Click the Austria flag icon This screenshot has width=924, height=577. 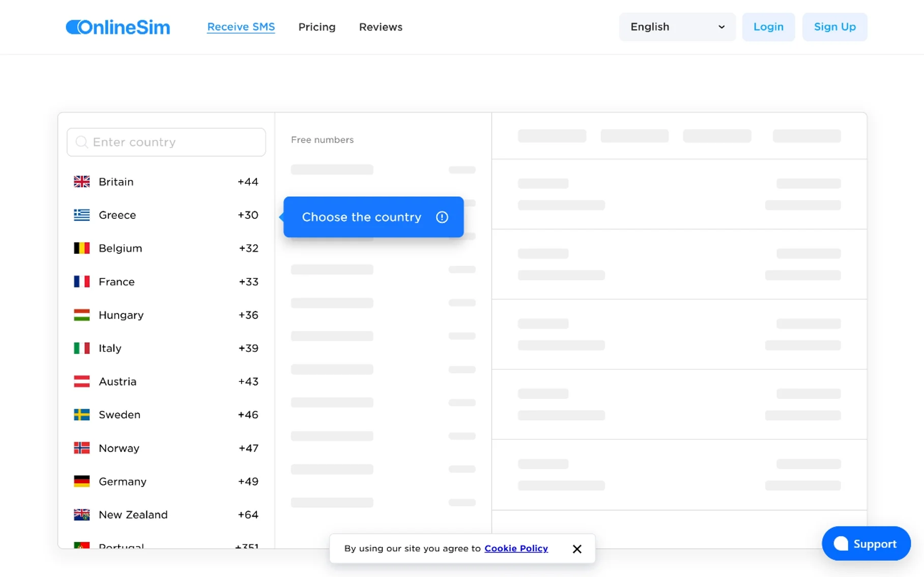(x=81, y=382)
